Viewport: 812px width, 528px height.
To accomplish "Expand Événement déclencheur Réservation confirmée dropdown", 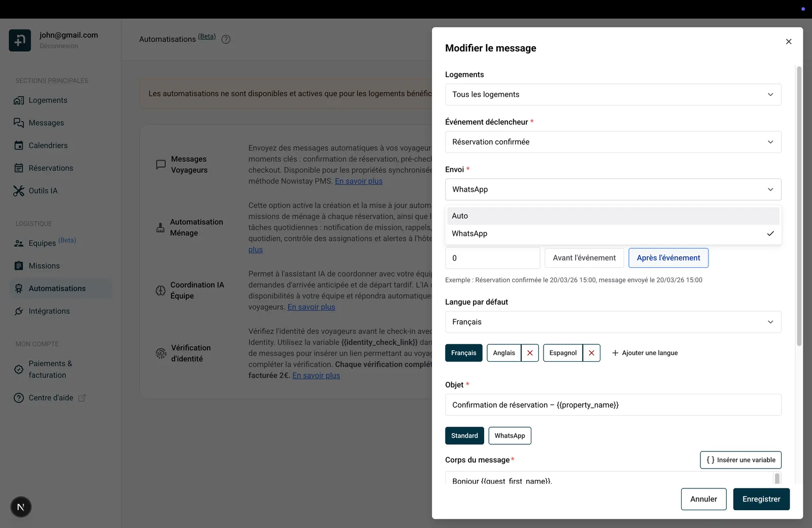I will pos(613,142).
